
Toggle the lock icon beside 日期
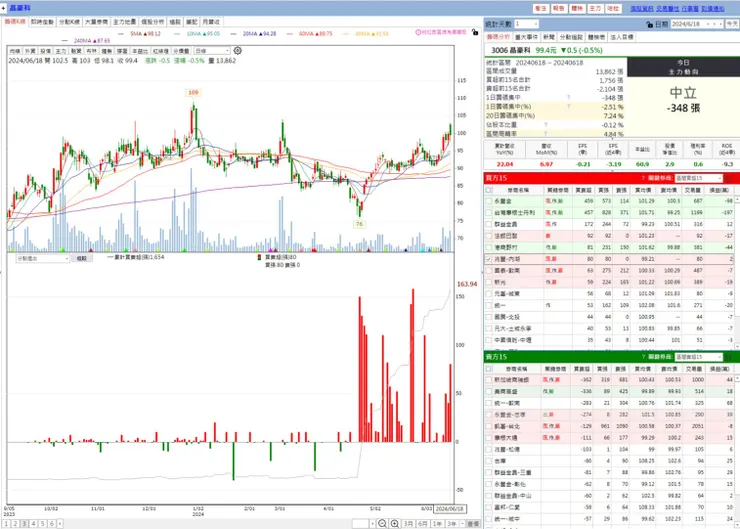coord(649,24)
